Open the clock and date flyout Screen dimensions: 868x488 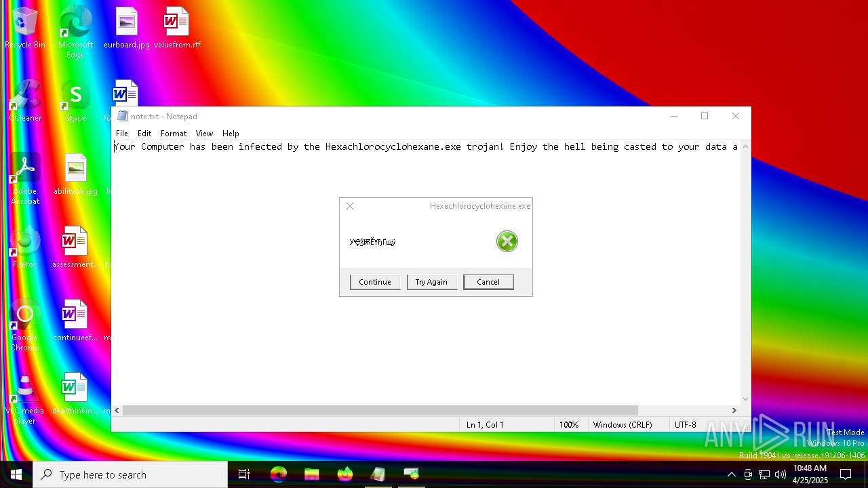810,474
